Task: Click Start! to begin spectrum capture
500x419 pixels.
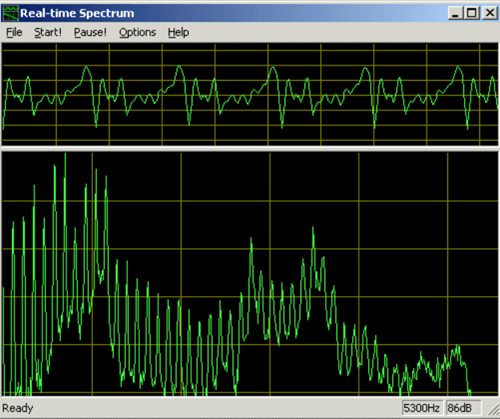Action: [48, 32]
